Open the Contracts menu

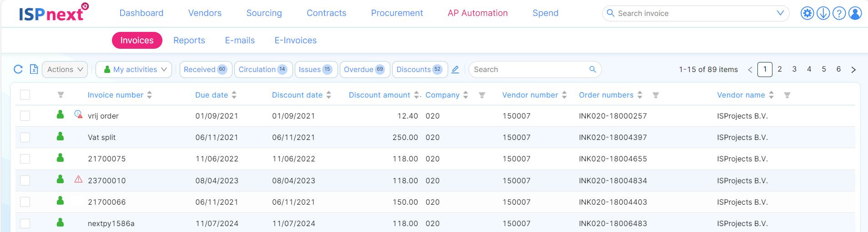tap(326, 13)
